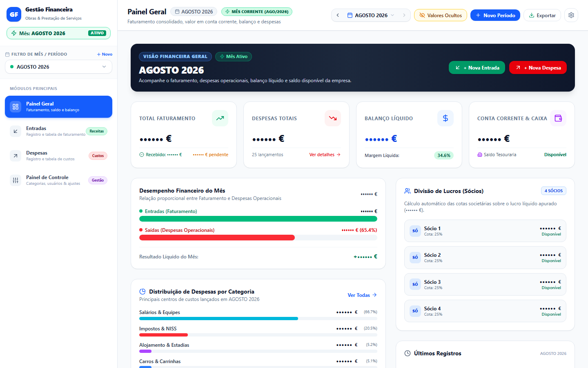The height and width of the screenshot is (368, 588).
Task: Open Painel de Controle module
Action: (58, 180)
